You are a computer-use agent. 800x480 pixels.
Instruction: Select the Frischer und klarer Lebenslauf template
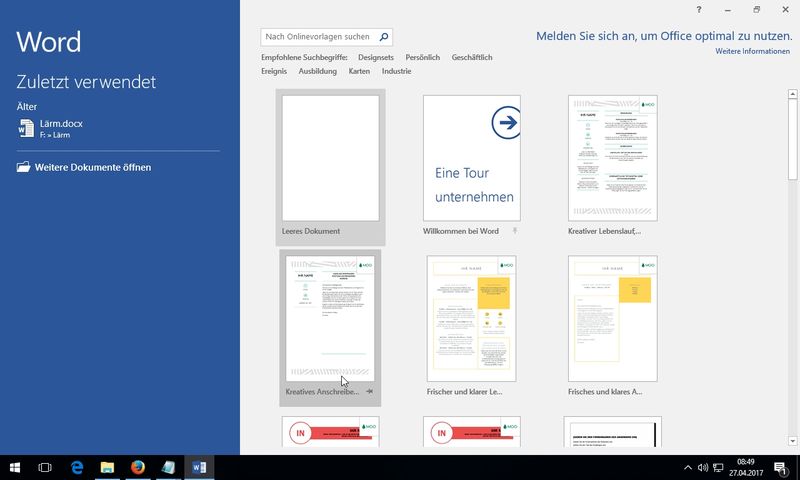(471, 318)
